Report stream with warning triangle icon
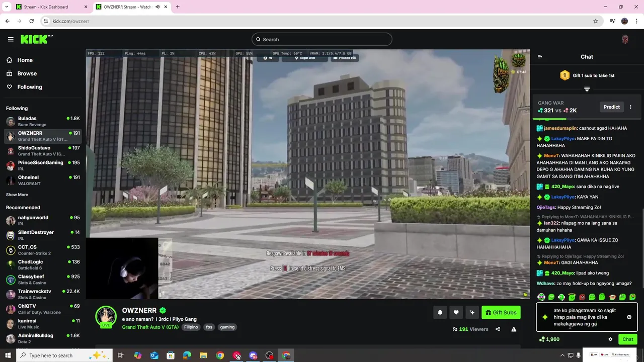644x362 pixels. click(x=514, y=329)
